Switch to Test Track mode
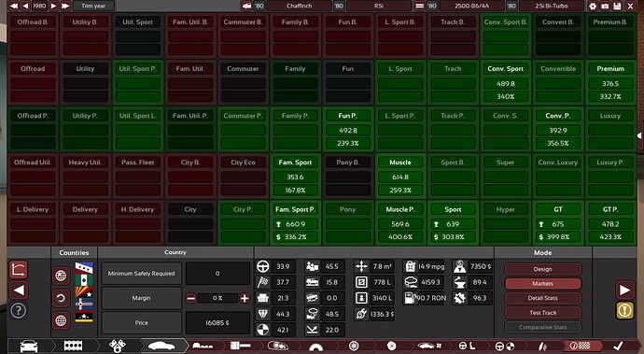Screen dimensions: 644x354 coord(542,313)
